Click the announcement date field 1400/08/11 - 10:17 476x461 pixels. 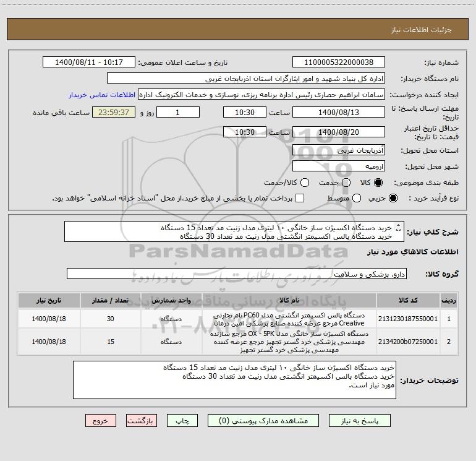pos(89,62)
